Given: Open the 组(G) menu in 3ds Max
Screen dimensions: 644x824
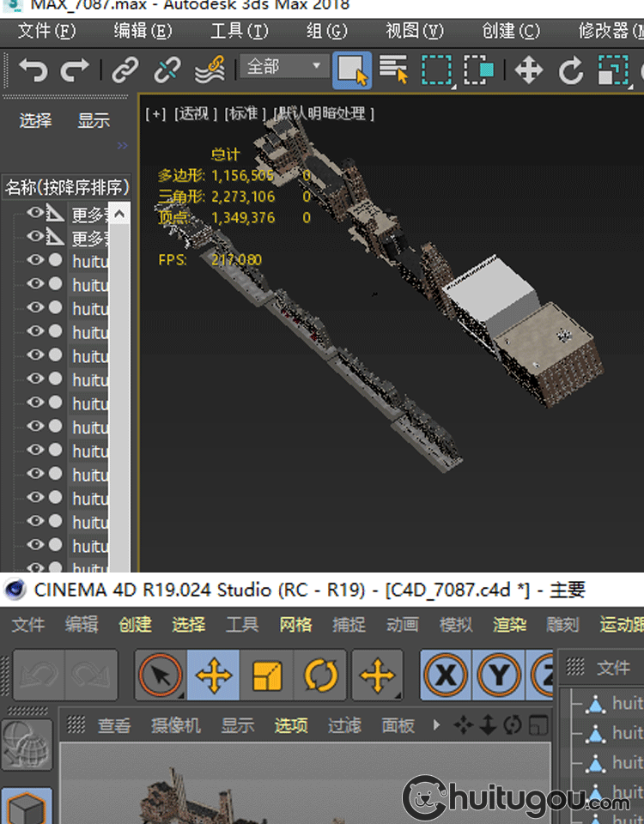Looking at the screenshot, I should [x=326, y=32].
